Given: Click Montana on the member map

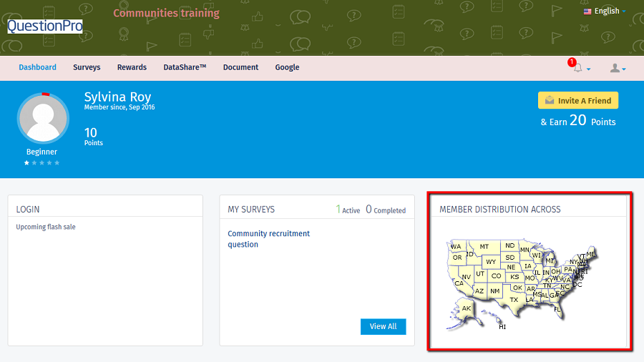Looking at the screenshot, I should (x=484, y=247).
